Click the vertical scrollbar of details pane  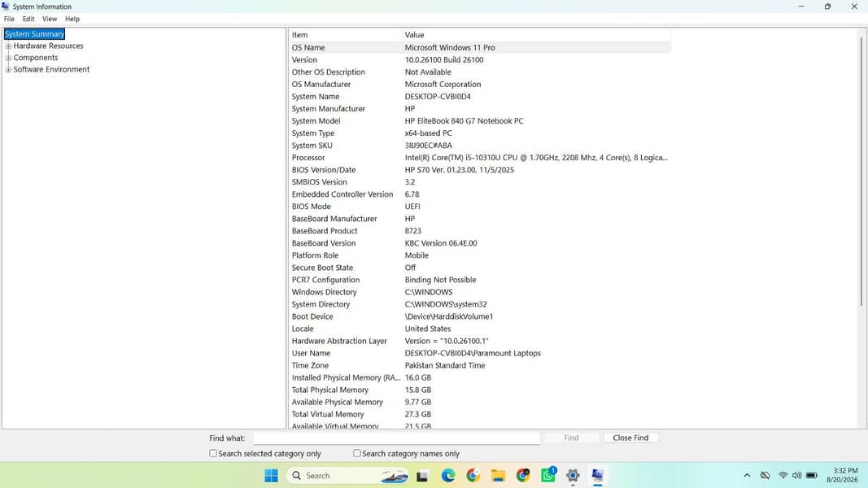pos(861,172)
